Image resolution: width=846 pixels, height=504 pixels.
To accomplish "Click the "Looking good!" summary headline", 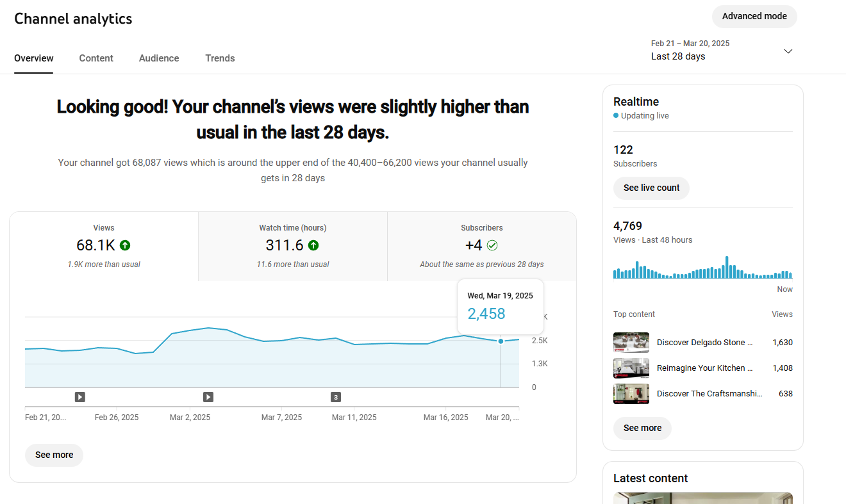I will click(293, 119).
